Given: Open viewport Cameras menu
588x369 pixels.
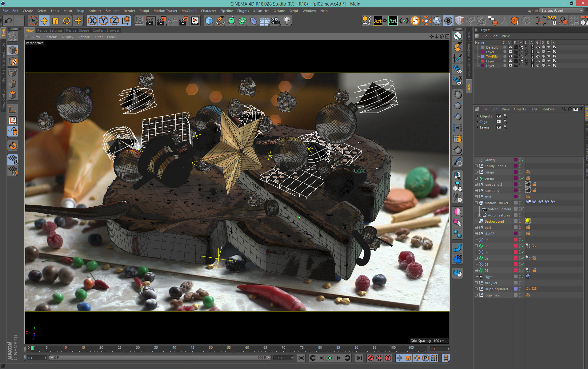Looking at the screenshot, I should pyautogui.click(x=51, y=37).
